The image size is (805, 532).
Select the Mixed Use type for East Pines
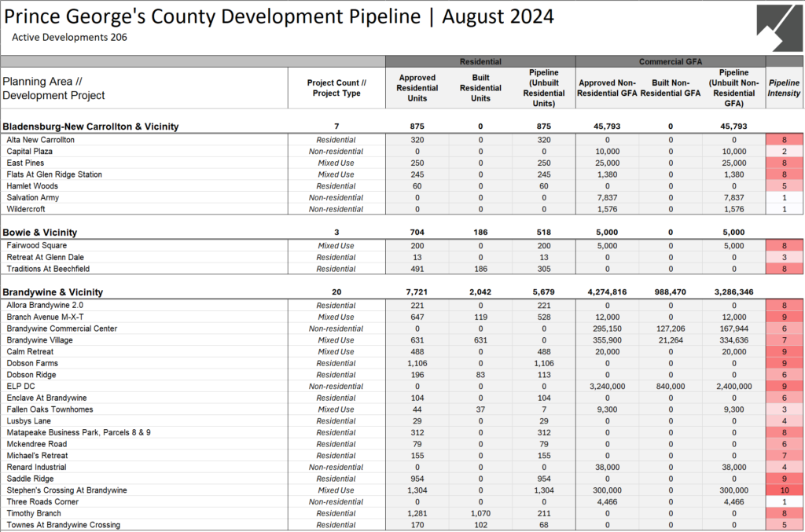336,163
